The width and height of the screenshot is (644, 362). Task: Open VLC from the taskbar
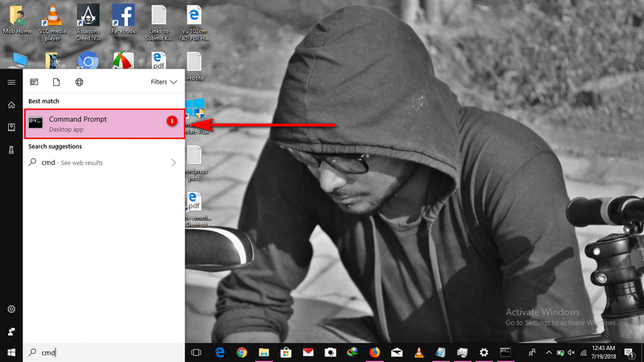point(419,352)
